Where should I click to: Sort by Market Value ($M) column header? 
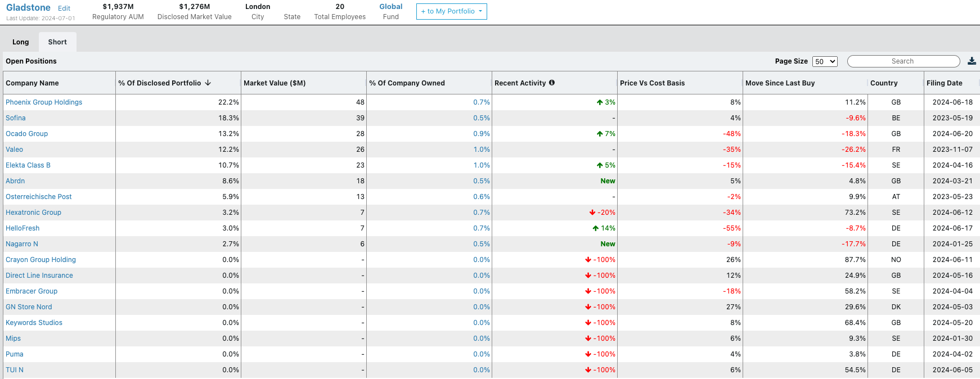pyautogui.click(x=275, y=83)
